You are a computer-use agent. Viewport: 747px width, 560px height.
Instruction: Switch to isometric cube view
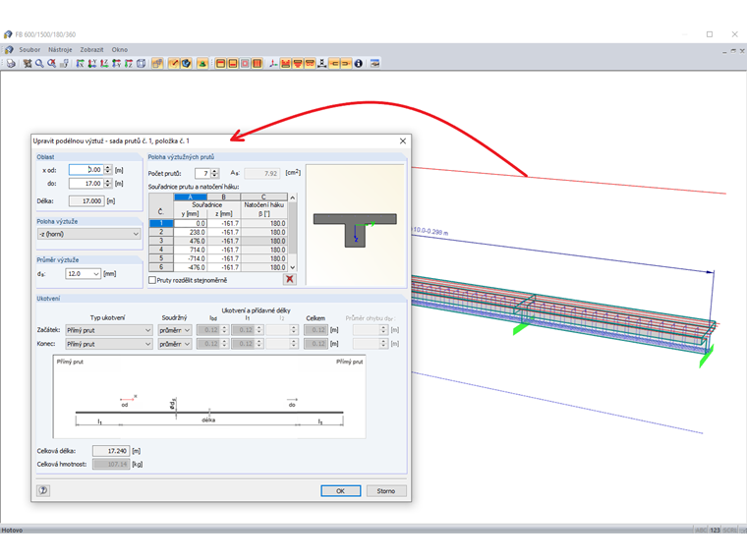pos(141,63)
